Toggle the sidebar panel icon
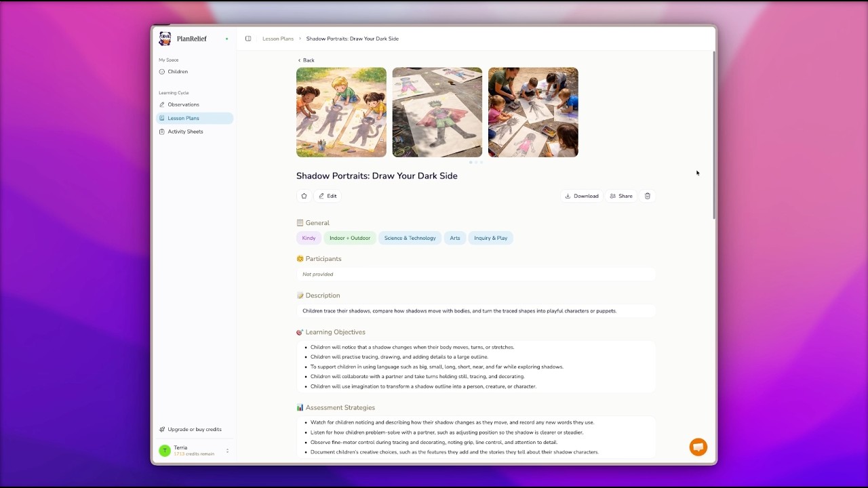 [x=248, y=39]
